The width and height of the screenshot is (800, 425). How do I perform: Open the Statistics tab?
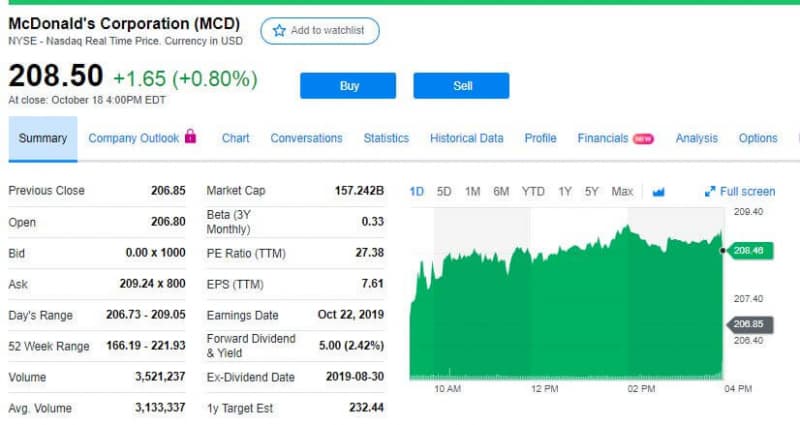pyautogui.click(x=386, y=138)
